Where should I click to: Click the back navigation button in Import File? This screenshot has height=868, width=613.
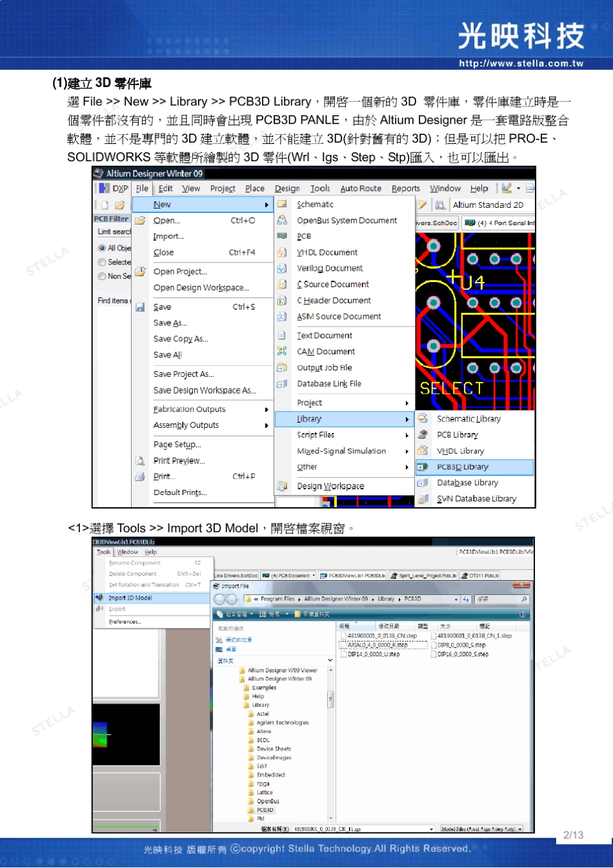[x=219, y=599]
